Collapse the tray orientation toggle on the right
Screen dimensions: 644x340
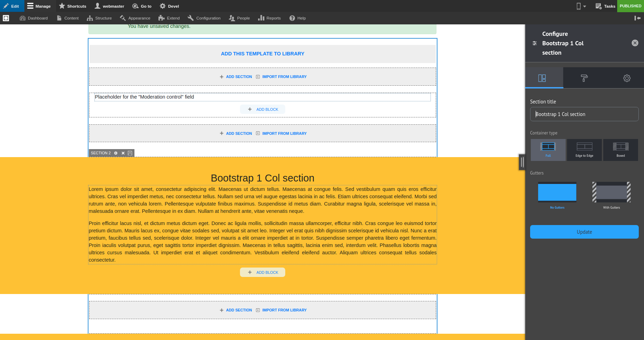click(x=638, y=18)
